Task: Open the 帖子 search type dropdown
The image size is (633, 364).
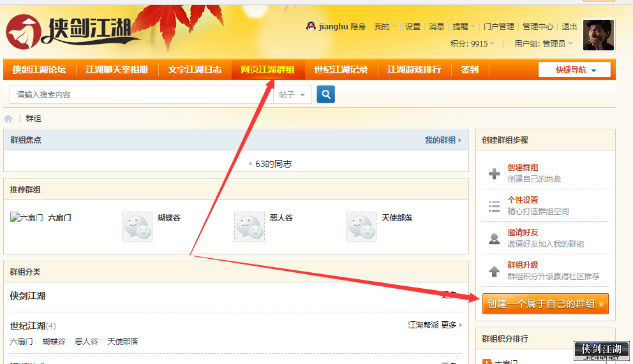Action: (292, 95)
